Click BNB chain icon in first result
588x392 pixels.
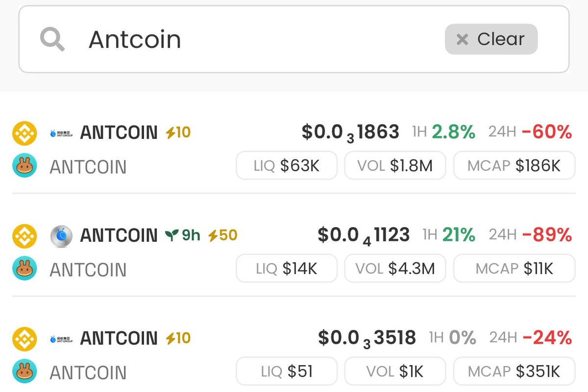click(x=24, y=133)
